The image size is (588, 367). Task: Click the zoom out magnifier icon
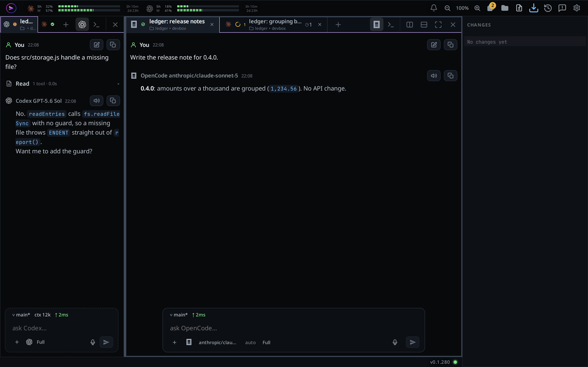point(447,8)
